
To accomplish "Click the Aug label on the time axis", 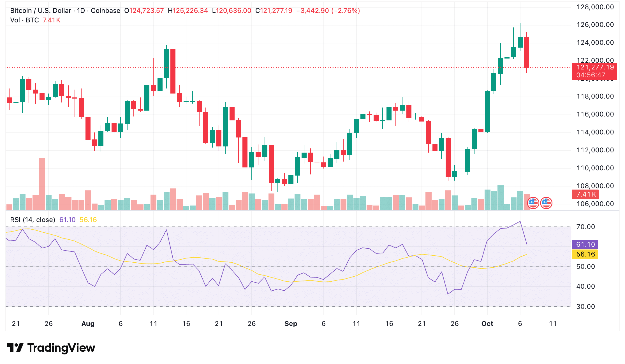I will tap(88, 324).
